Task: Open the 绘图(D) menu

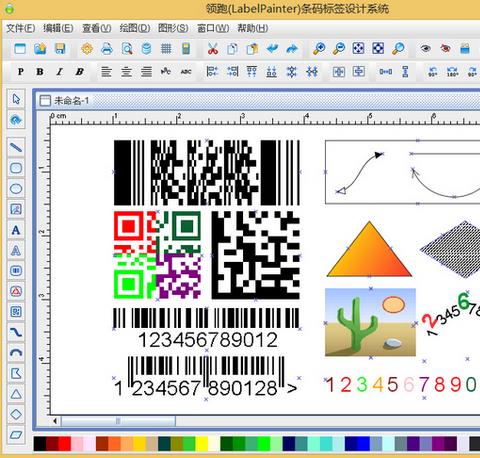Action: 135,28
